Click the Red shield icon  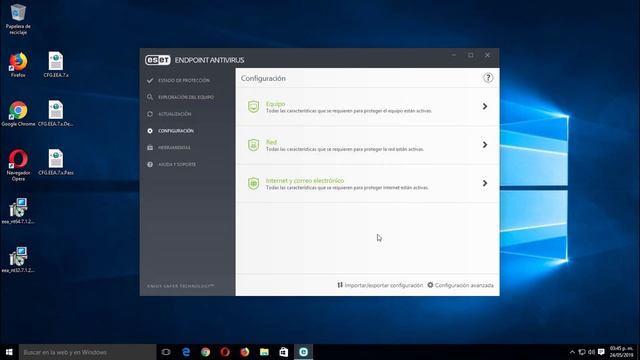[x=253, y=145]
